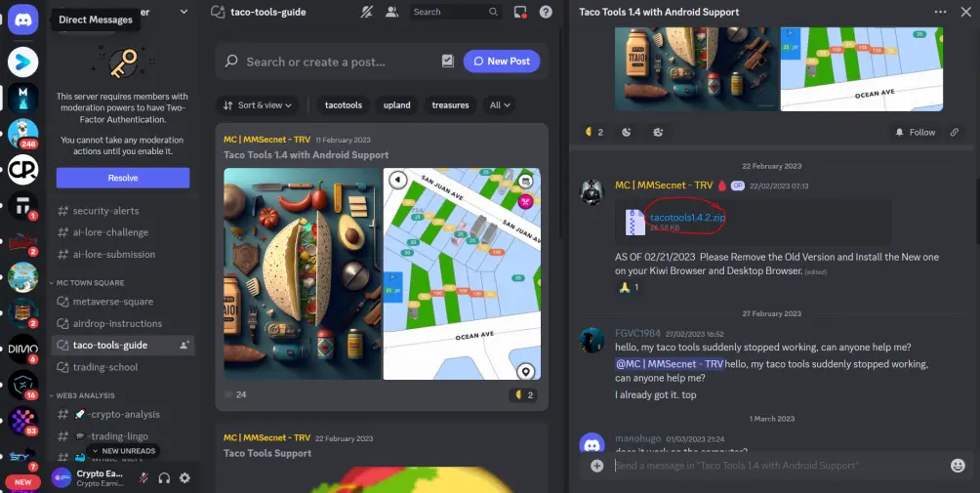
Task: Start a New Post
Action: point(502,62)
